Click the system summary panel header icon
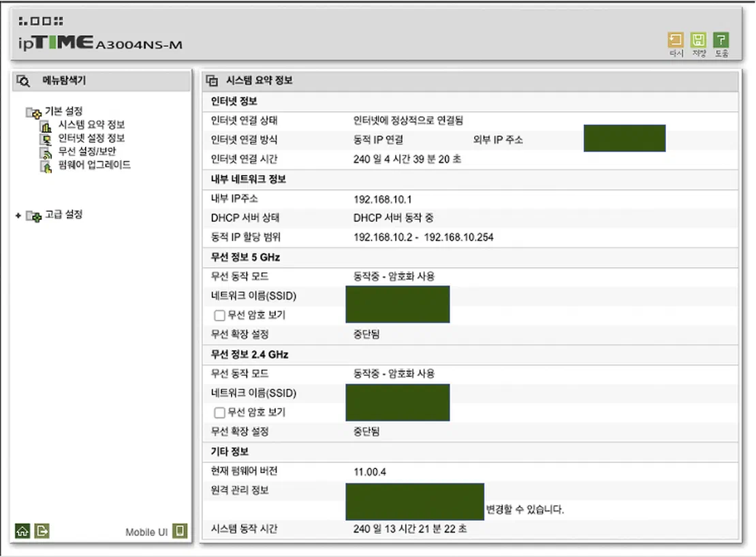Image resolution: width=756 pixels, height=557 pixels. click(212, 80)
